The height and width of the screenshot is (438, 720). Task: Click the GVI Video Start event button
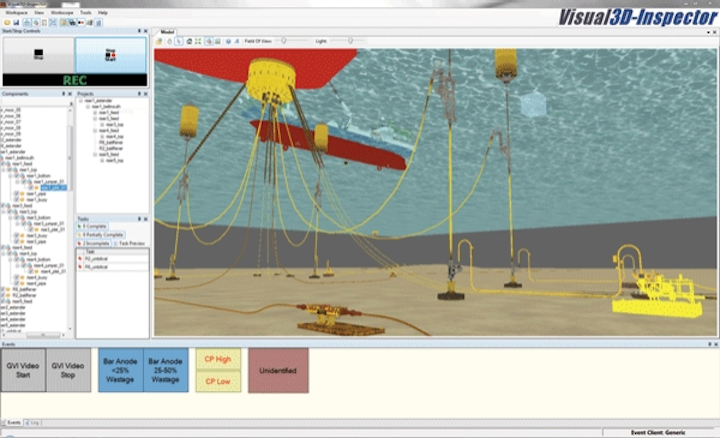23,370
